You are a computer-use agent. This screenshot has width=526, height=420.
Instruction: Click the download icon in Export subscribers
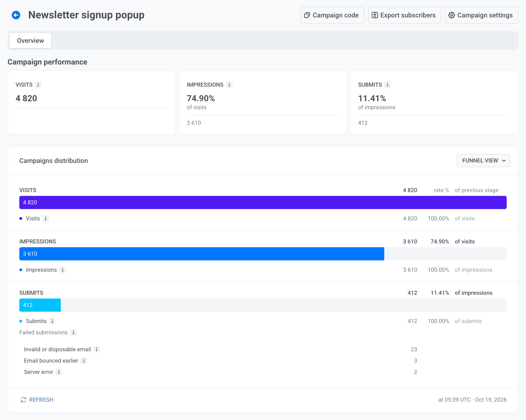(x=375, y=15)
